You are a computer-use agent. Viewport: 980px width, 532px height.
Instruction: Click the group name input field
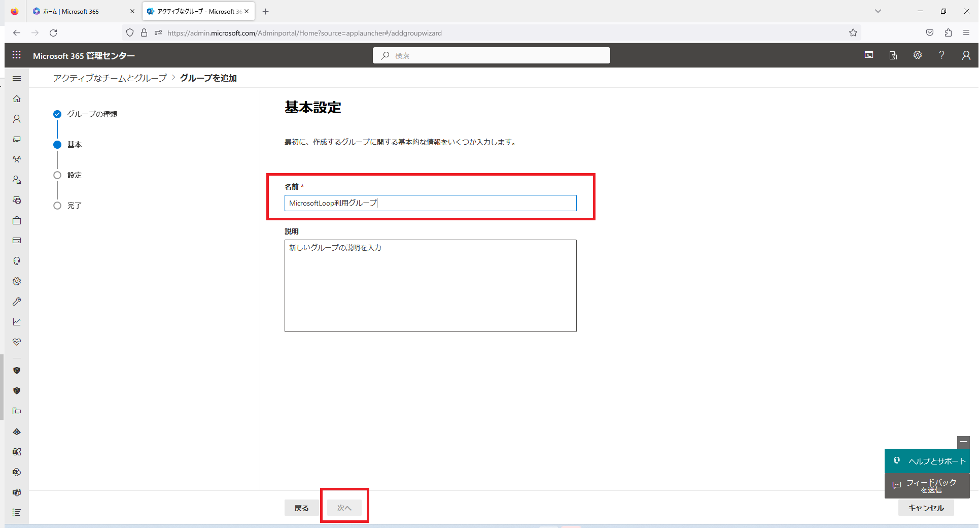[430, 203]
